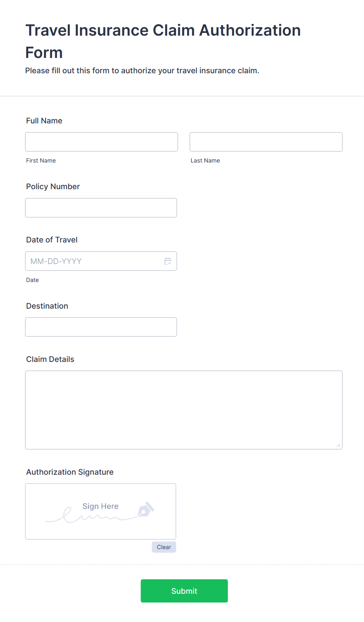
Task: Click inside the First Name field
Action: tap(101, 142)
